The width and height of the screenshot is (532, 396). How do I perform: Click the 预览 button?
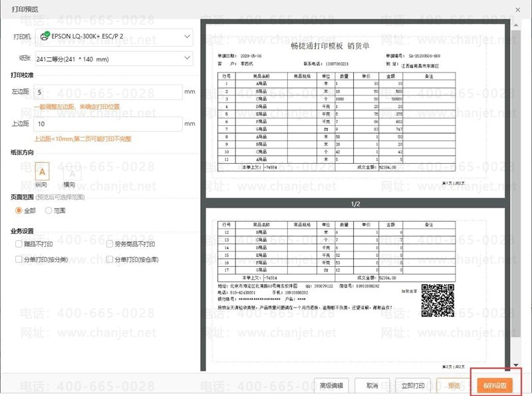454,385
